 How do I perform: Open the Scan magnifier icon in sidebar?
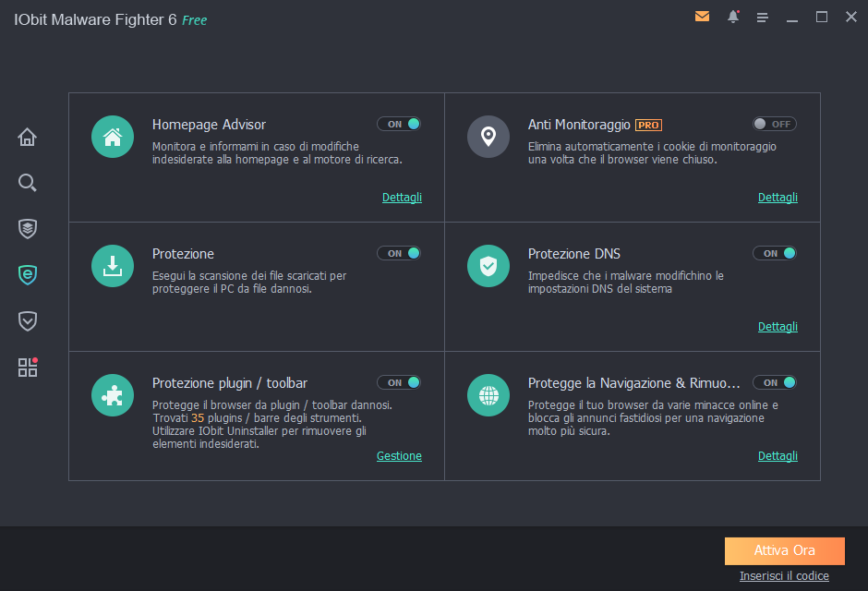[28, 183]
